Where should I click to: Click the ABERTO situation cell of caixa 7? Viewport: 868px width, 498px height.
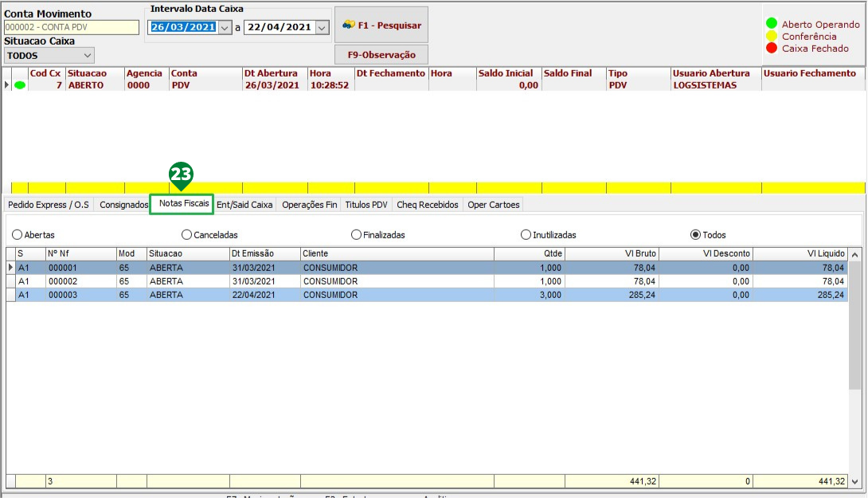tap(95, 85)
